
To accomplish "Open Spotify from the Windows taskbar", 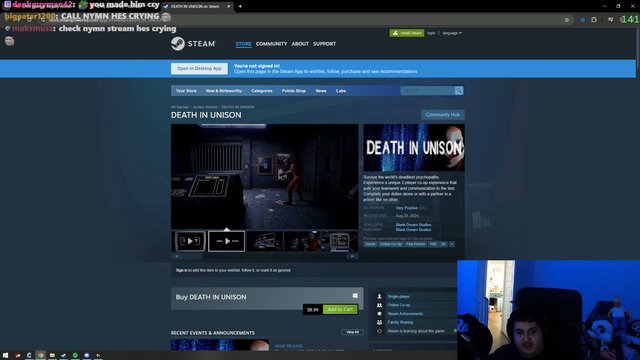I will click(75, 356).
